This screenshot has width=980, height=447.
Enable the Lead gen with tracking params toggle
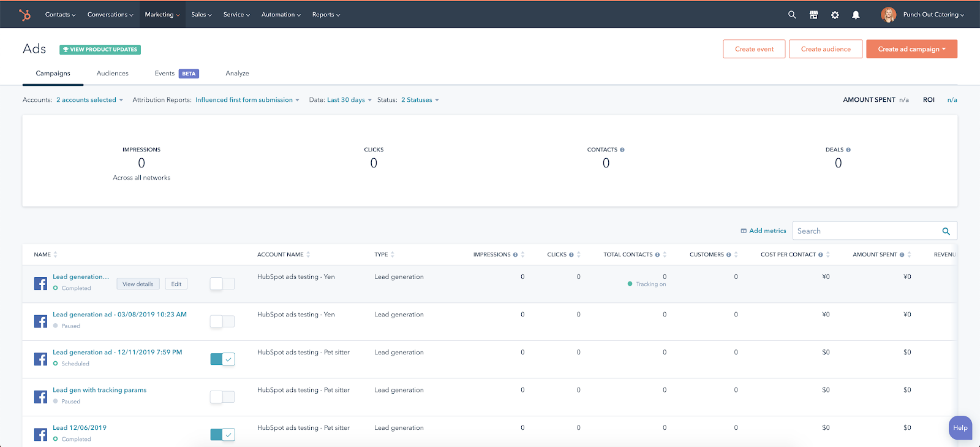pyautogui.click(x=222, y=397)
